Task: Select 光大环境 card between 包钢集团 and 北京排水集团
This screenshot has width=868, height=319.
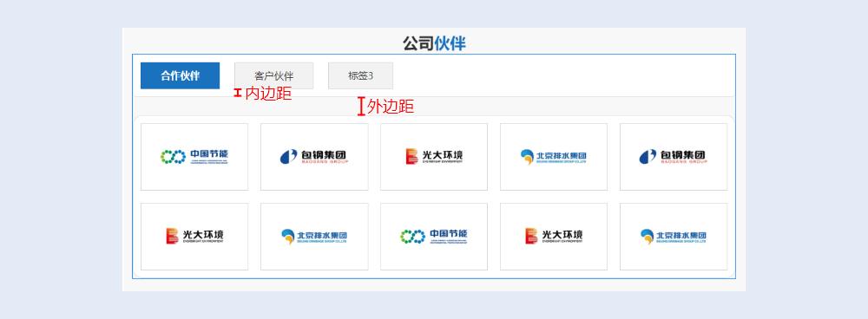Action: pos(434,157)
